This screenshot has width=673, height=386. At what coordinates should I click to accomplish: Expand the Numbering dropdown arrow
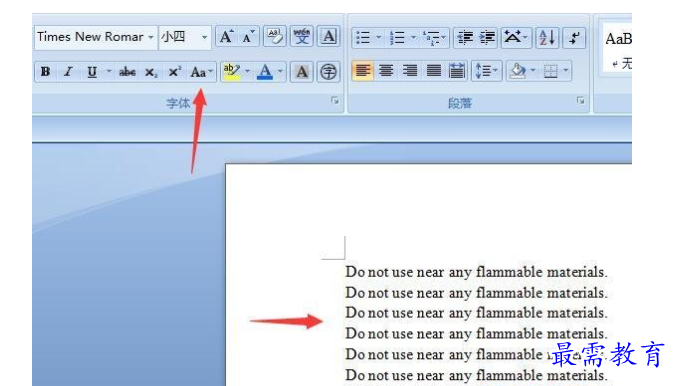pos(413,37)
